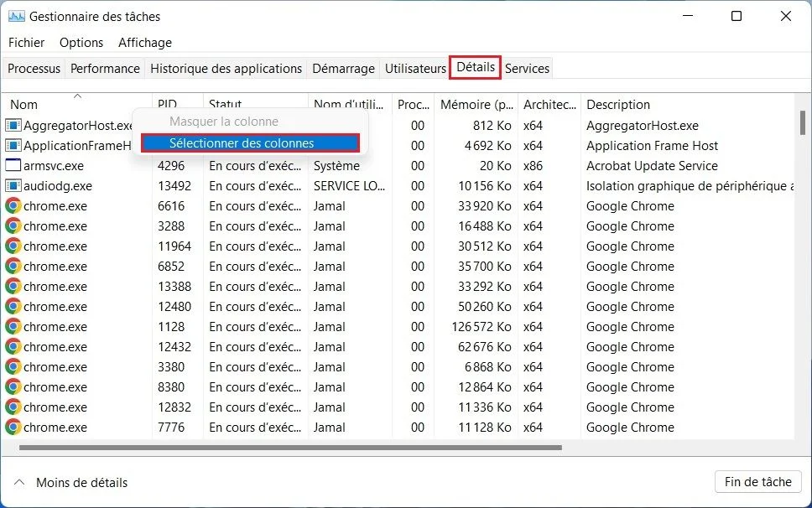The height and width of the screenshot is (508, 812).
Task: Click the AggregatorHost.exe process icon
Action: coord(13,126)
